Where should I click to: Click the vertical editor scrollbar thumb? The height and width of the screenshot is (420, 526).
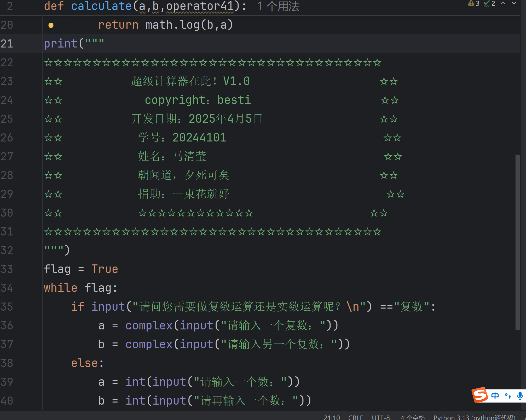coord(517,242)
